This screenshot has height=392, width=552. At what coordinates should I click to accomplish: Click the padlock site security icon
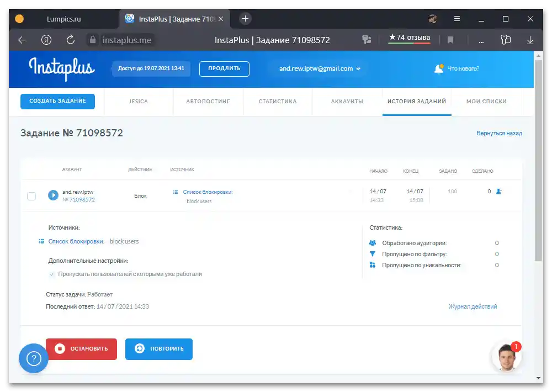coord(93,40)
